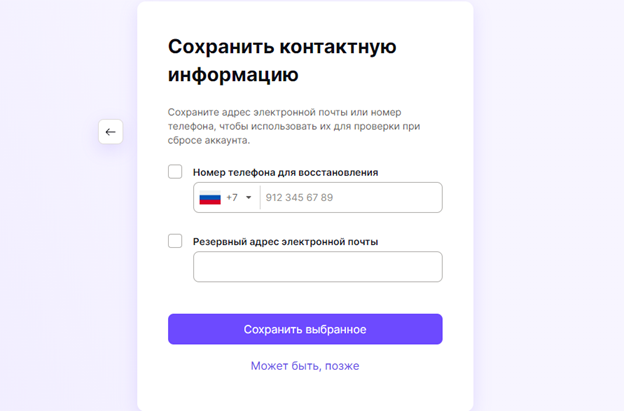624x411 pixels.
Task: Click the word "восстановления" in the phone label
Action: click(x=341, y=173)
